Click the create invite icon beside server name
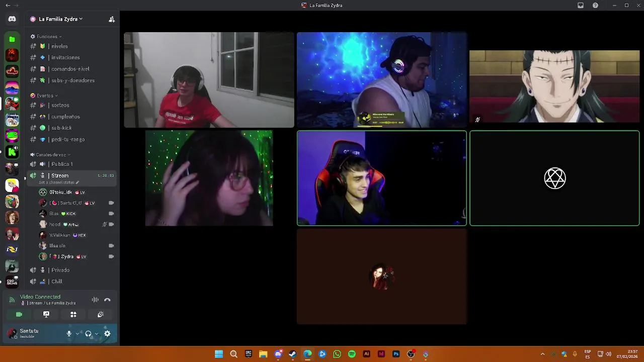Screen dimensions: 644x362 coord(112,19)
